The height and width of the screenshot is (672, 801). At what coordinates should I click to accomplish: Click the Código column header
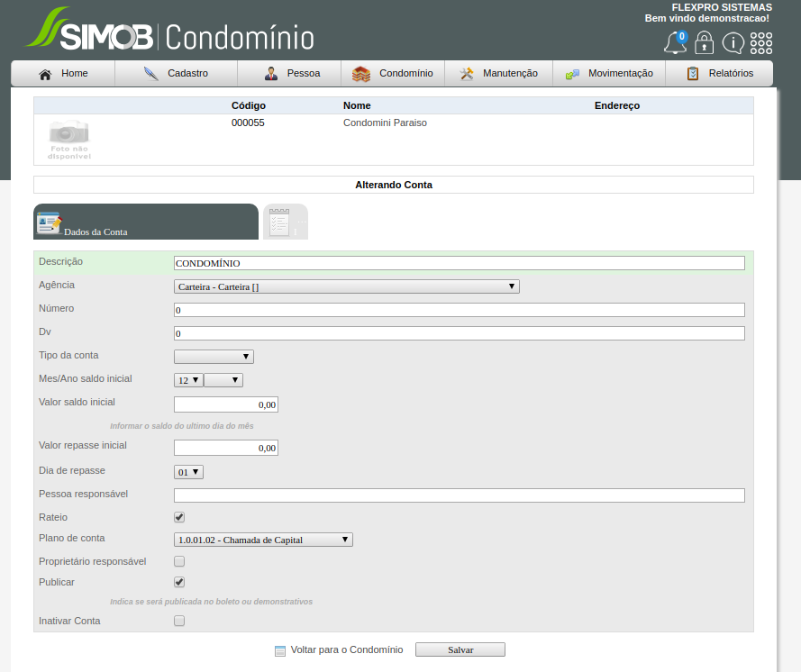coord(249,105)
